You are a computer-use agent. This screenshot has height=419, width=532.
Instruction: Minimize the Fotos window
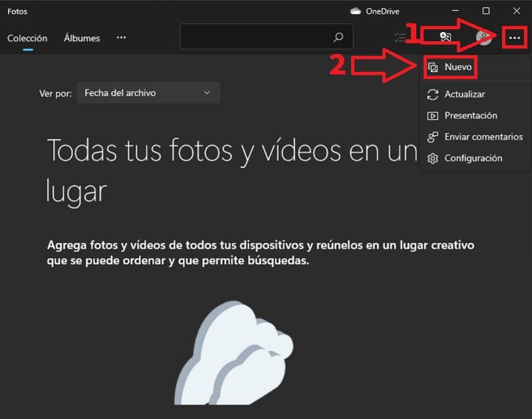tap(456, 11)
